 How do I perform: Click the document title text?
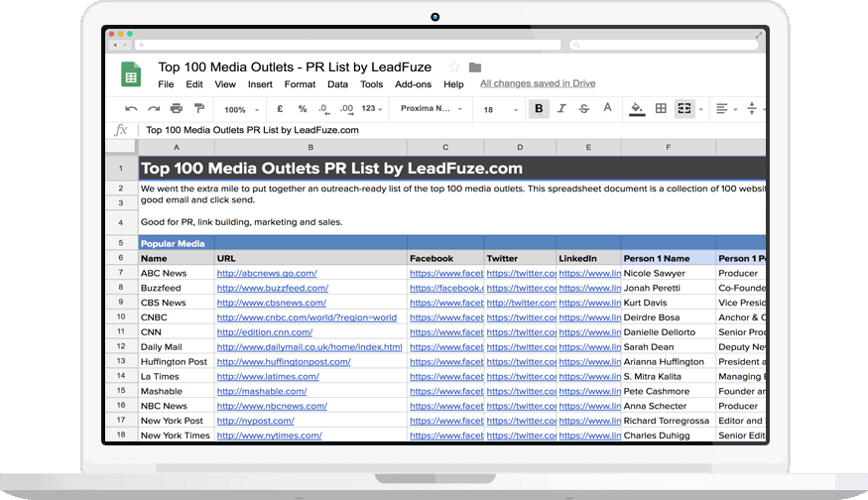tap(295, 67)
